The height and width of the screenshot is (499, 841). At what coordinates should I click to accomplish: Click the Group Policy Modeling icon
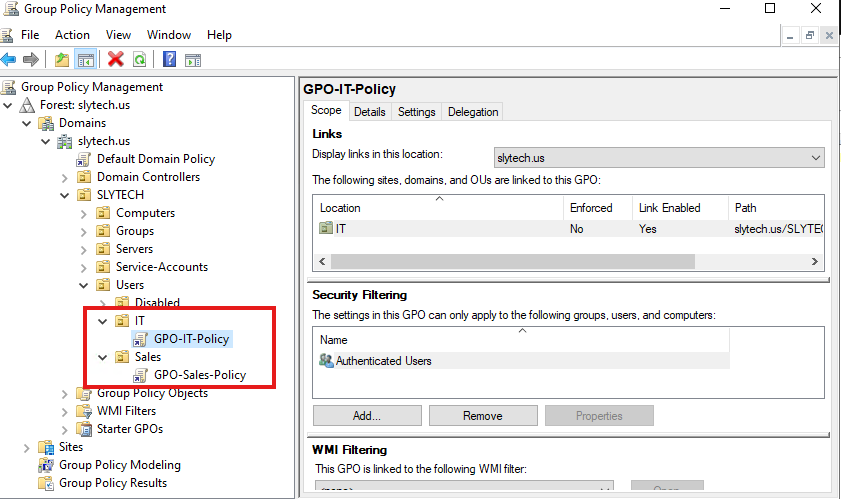46,465
